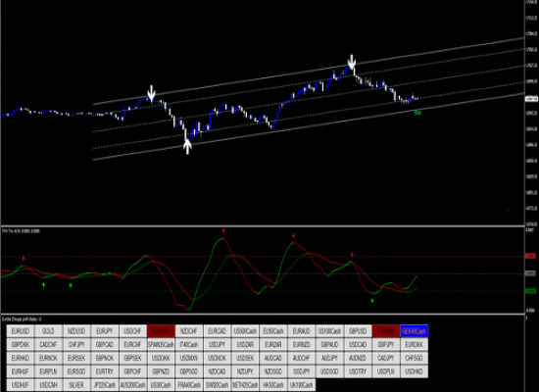Open the USDJPY symbol chart
Viewport: 539px width, 392px height.
coord(217,345)
